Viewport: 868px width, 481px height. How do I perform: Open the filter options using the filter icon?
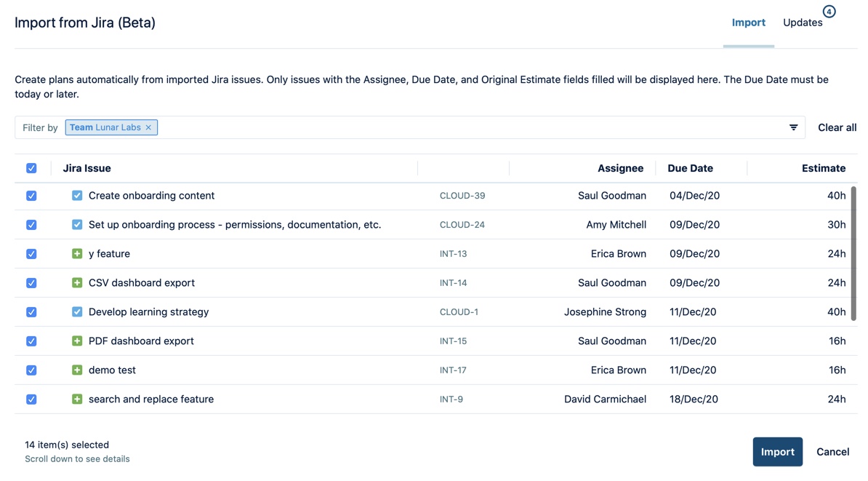tap(793, 127)
